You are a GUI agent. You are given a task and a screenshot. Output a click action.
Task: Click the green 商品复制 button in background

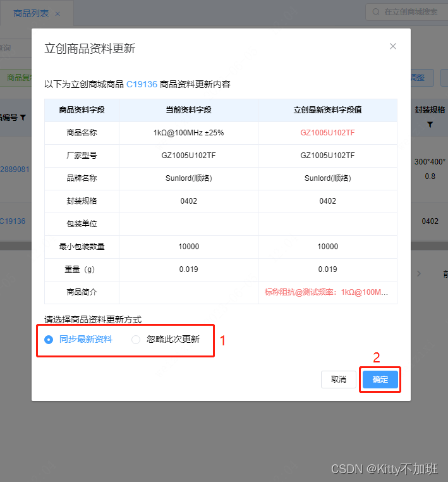(x=16, y=77)
